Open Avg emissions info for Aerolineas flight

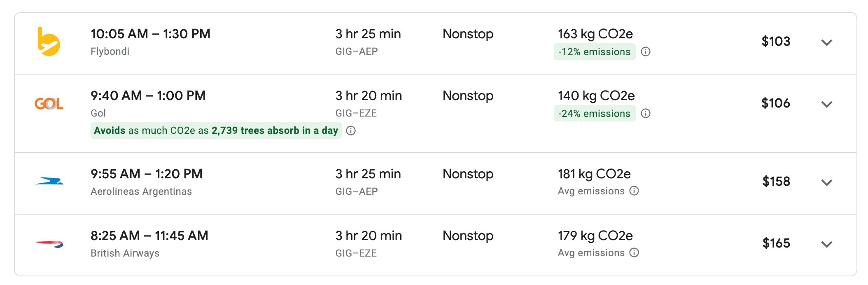coord(634,191)
